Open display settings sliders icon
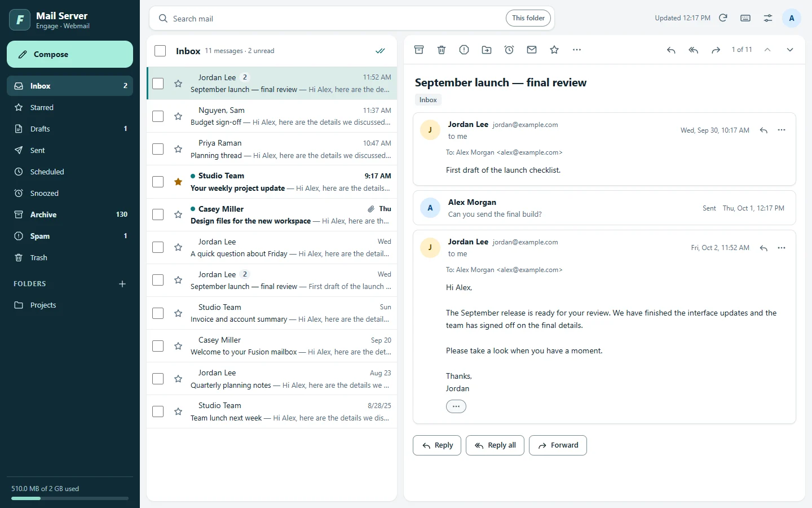This screenshot has width=812, height=508. pos(768,18)
